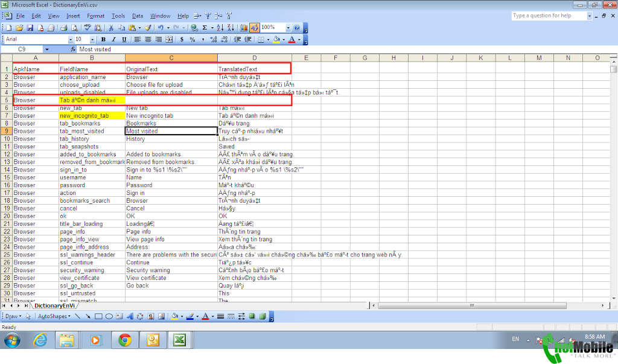Launch the Chart Wizard

tap(244, 28)
